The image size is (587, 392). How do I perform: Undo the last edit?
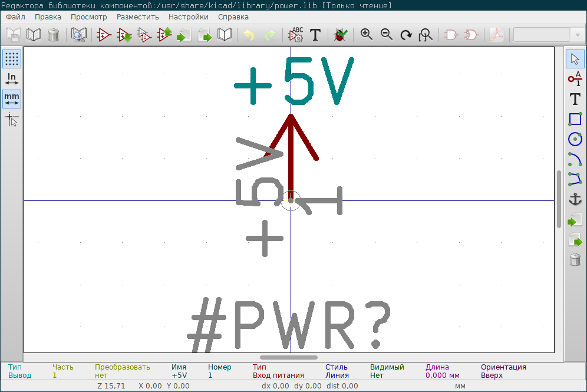(x=248, y=35)
